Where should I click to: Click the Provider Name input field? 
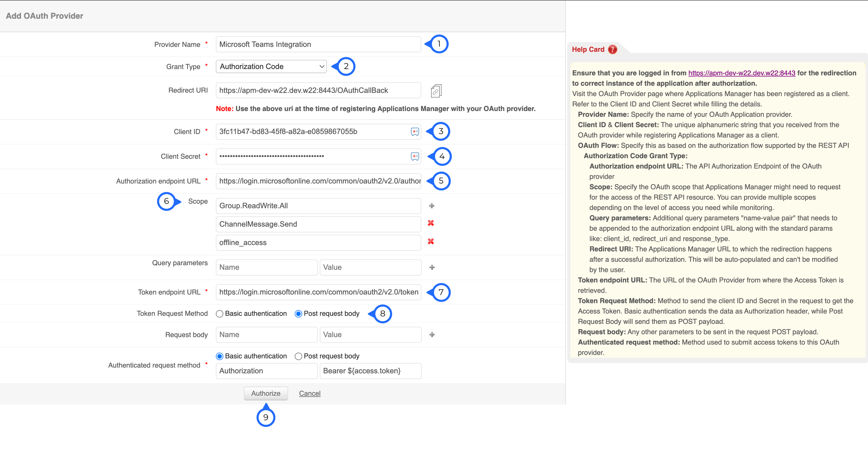318,44
